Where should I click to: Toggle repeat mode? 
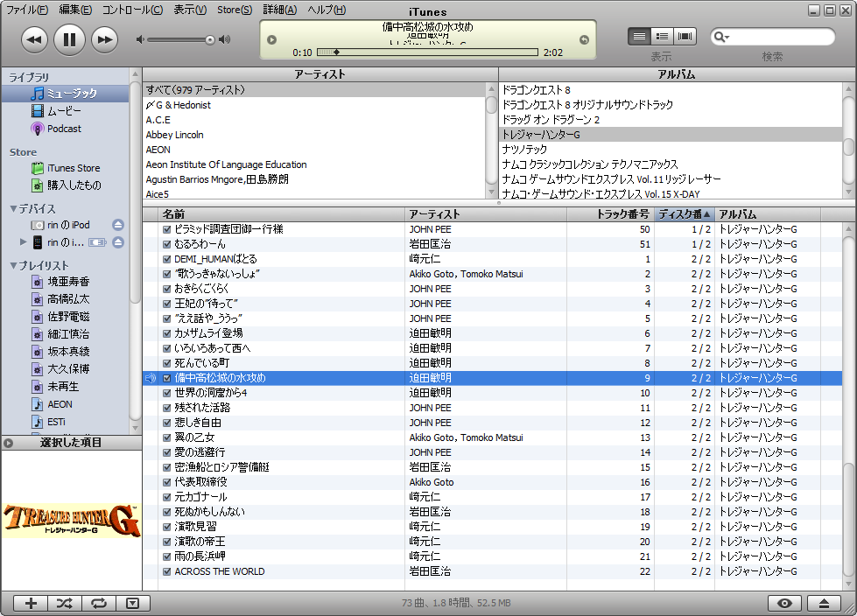98,603
